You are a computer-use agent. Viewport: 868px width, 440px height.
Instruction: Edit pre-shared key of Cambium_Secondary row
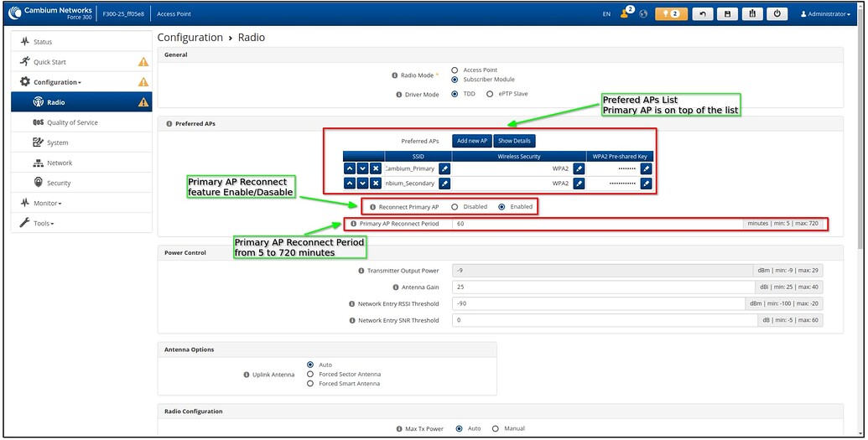646,184
